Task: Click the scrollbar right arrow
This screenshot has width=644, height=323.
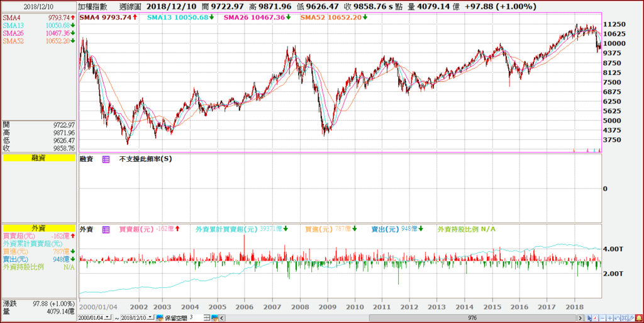Action: click(x=580, y=318)
